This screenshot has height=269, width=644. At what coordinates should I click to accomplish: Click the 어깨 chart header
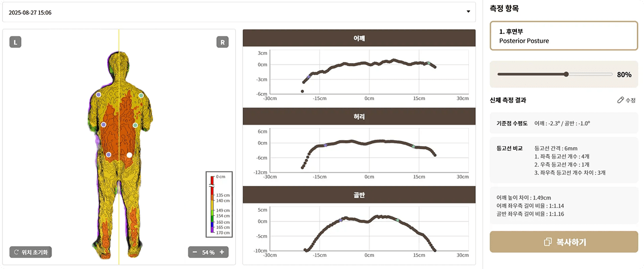pyautogui.click(x=359, y=38)
